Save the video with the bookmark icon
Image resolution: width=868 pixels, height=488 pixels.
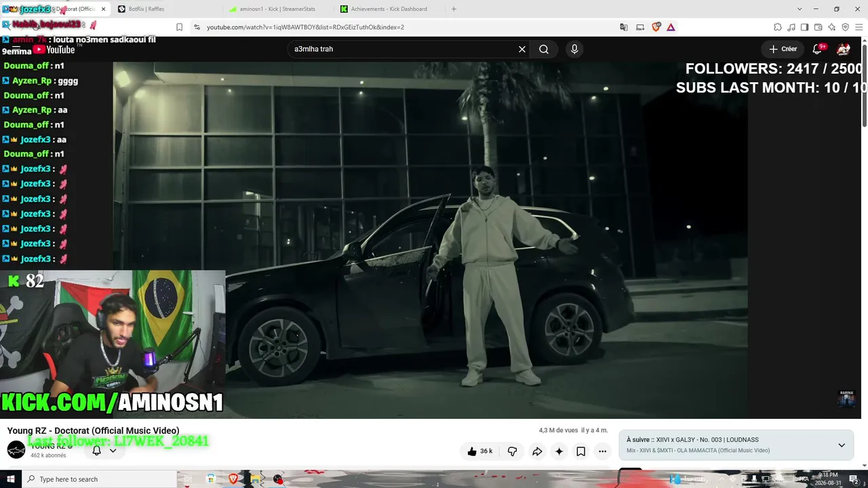point(580,451)
